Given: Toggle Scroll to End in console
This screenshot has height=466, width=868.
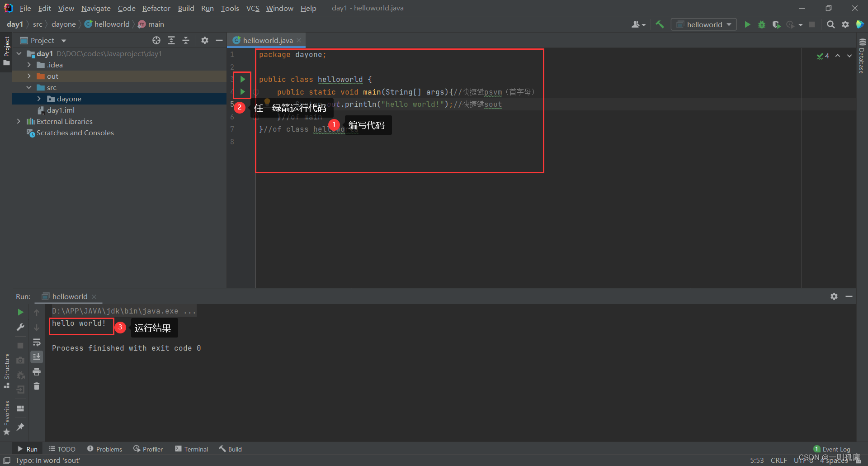Looking at the screenshot, I should 37,357.
